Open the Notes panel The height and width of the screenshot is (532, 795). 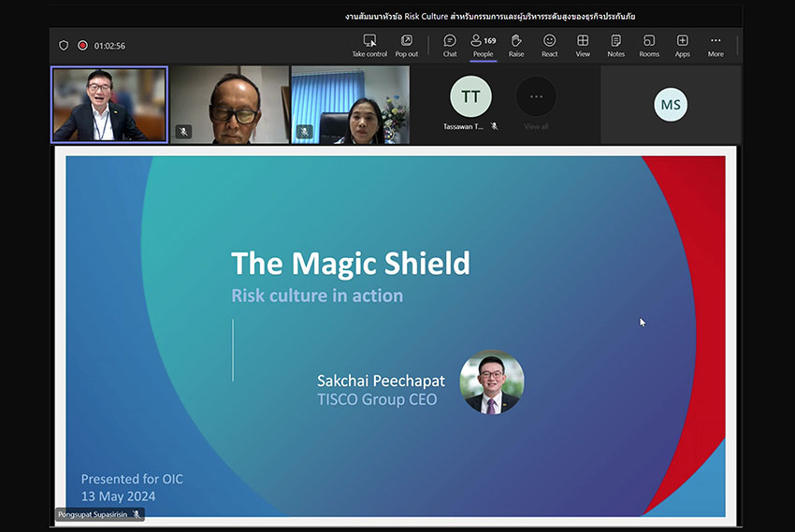tap(615, 45)
